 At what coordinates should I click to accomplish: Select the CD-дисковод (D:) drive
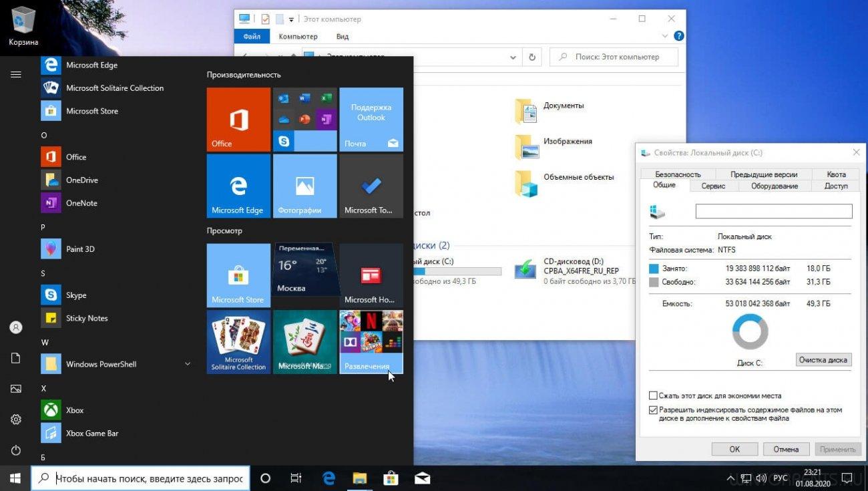576,271
